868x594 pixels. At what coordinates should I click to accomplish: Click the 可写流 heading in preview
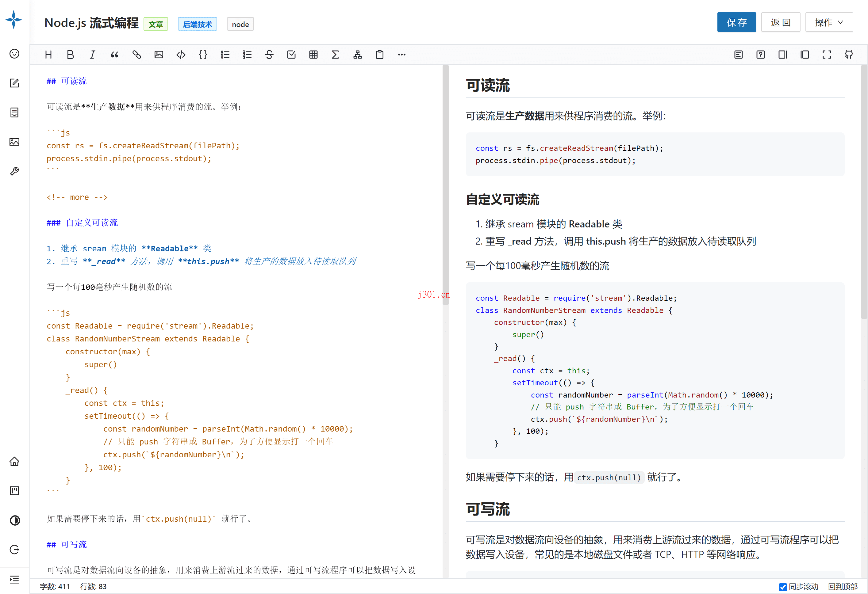click(488, 509)
